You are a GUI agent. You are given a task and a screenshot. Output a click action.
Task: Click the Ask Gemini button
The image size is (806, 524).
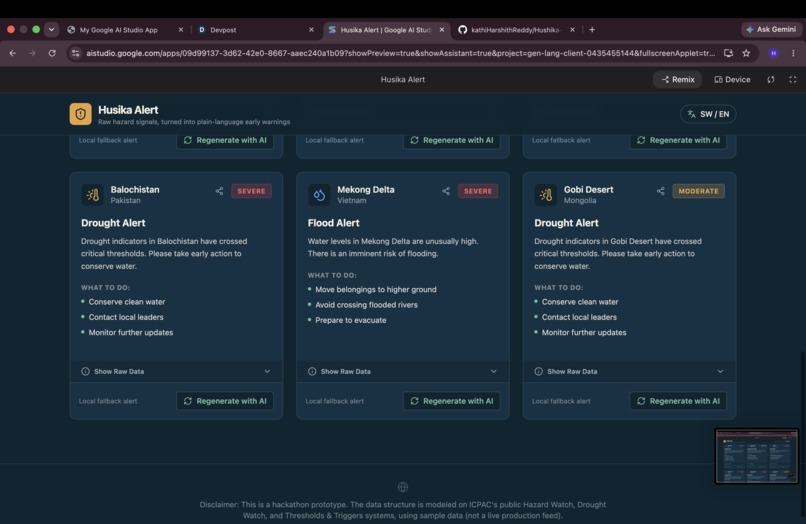point(771,30)
